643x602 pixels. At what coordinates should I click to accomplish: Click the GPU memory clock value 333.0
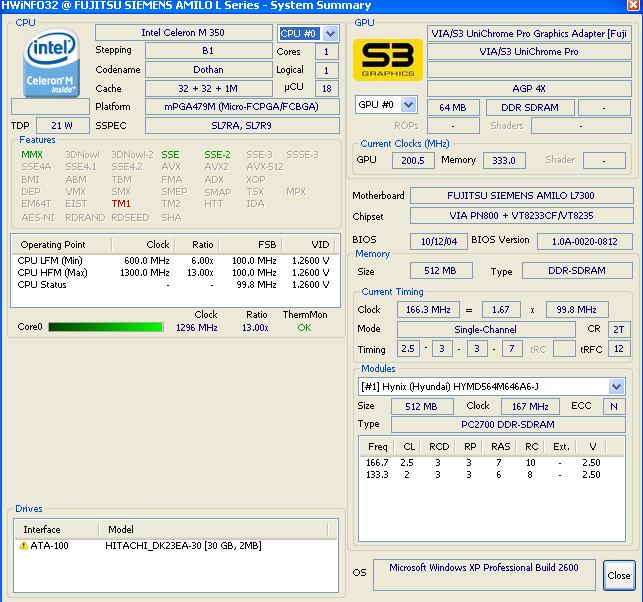tap(504, 160)
